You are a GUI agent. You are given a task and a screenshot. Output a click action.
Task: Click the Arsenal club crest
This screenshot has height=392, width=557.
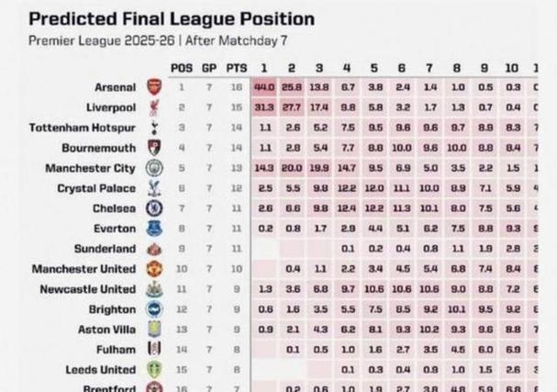[153, 87]
